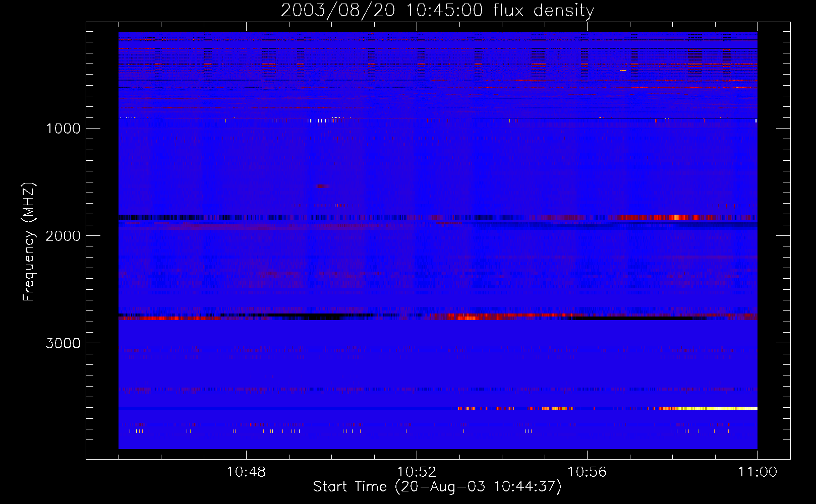Click the "2000" frequency tick label
The image size is (816, 504).
(63, 236)
